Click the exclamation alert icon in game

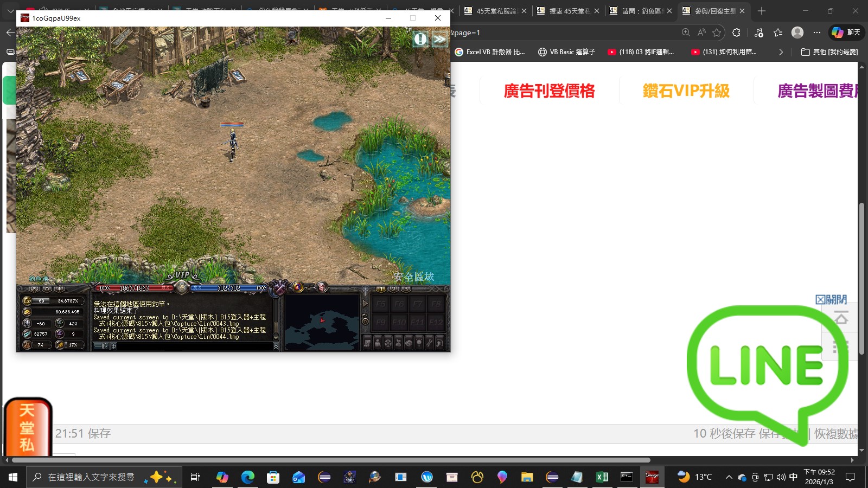(x=420, y=39)
